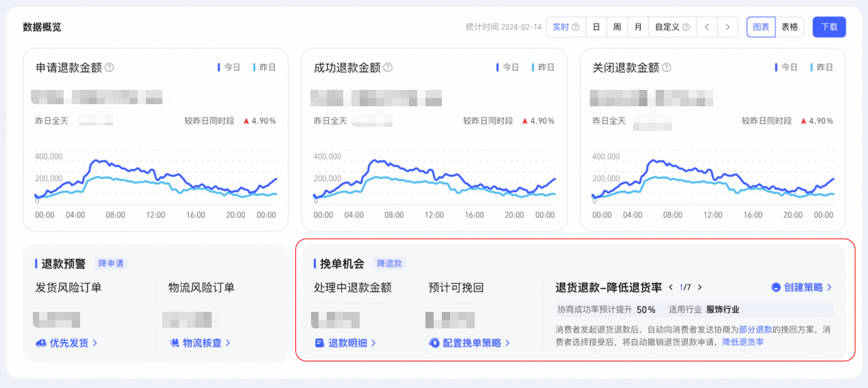Click the 退货退款-降低退货率 title
Image resolution: width=868 pixels, height=388 pixels.
608,287
